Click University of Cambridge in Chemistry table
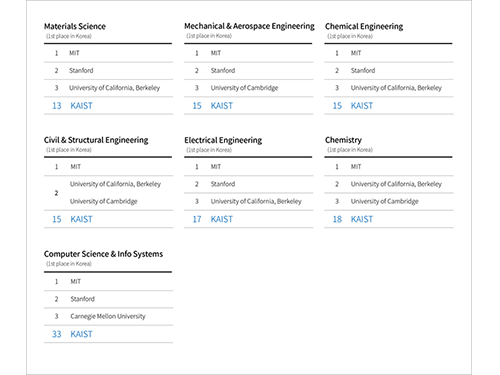 point(385,201)
